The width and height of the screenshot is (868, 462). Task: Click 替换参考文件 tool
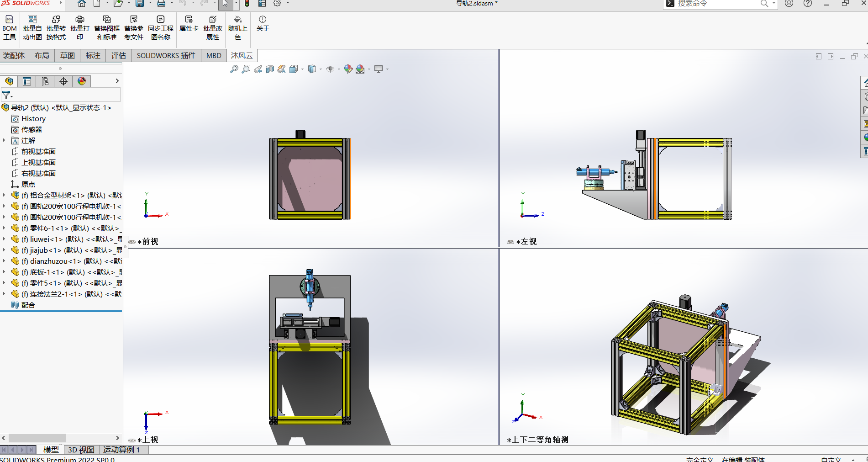pos(134,27)
